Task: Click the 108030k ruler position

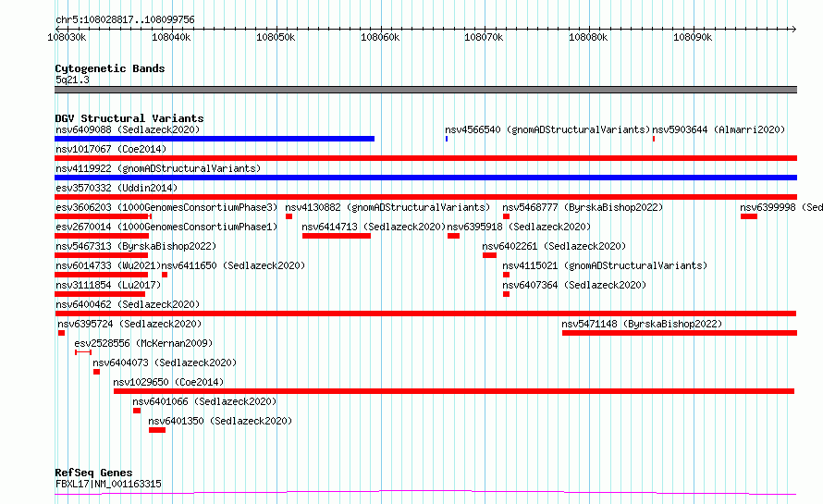Action: click(x=67, y=37)
